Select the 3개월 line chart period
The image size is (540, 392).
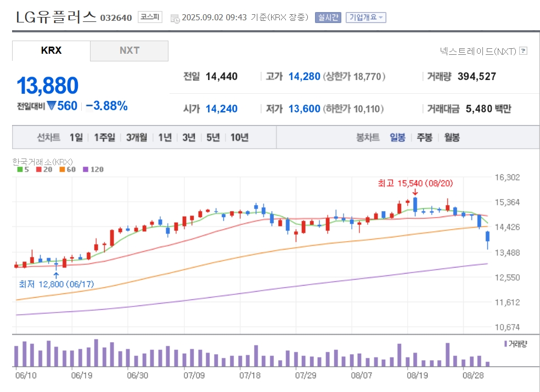[137, 138]
